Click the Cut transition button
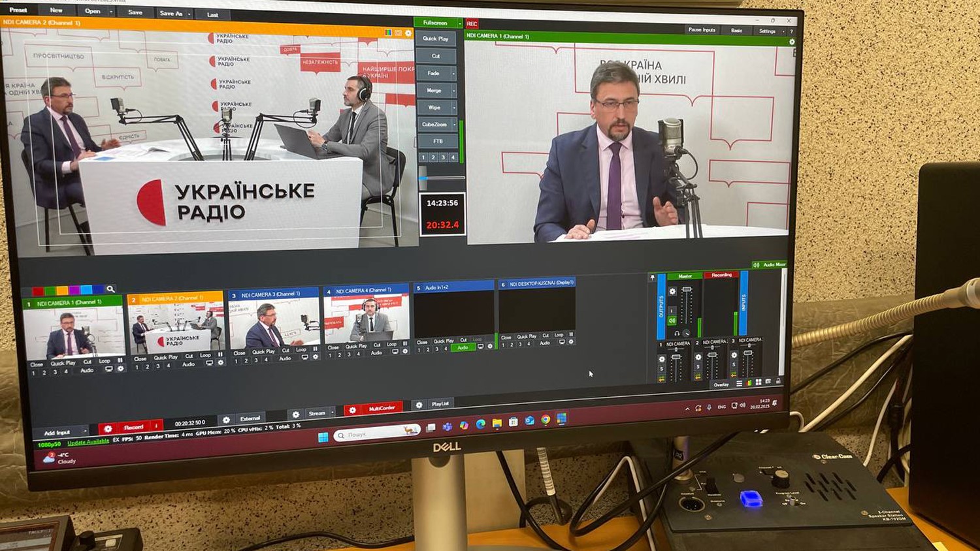The image size is (980, 551). click(x=436, y=56)
